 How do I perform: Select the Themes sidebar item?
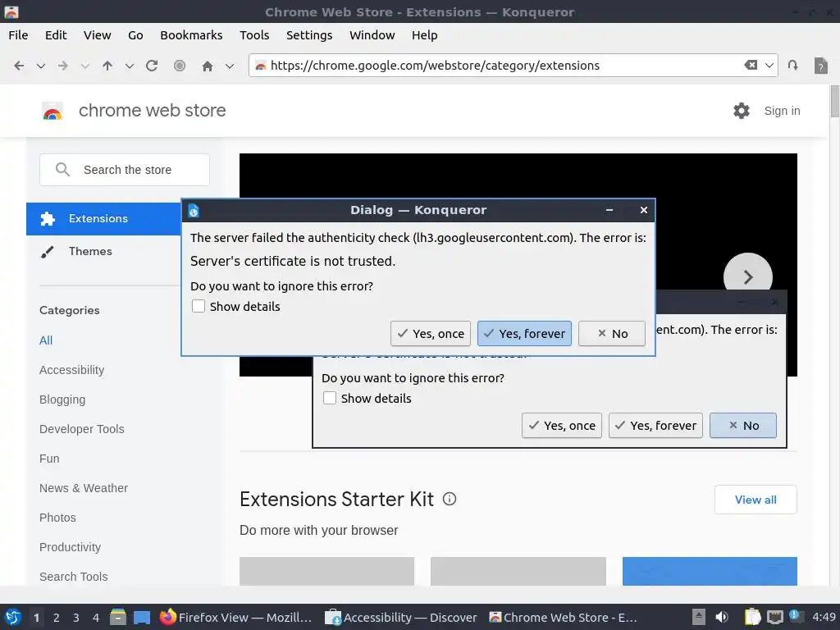tap(90, 251)
